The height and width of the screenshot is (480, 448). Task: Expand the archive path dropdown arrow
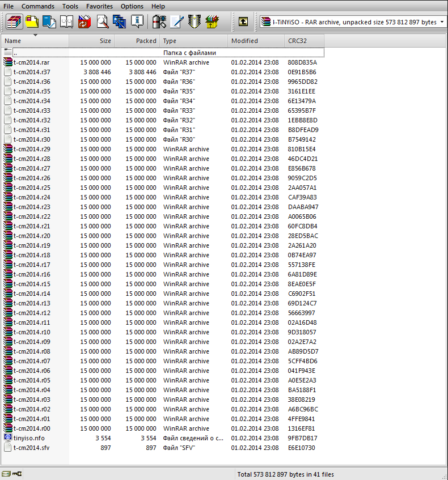pyautogui.click(x=442, y=22)
